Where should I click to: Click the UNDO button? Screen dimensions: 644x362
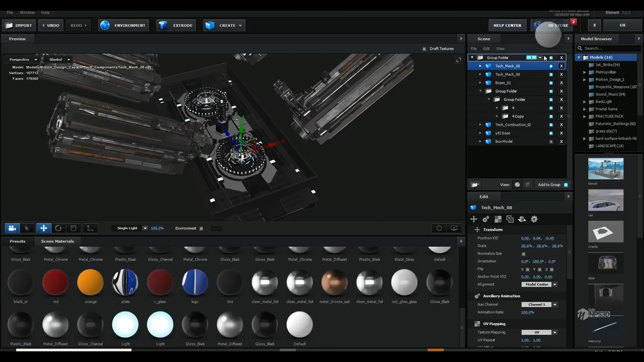point(50,25)
